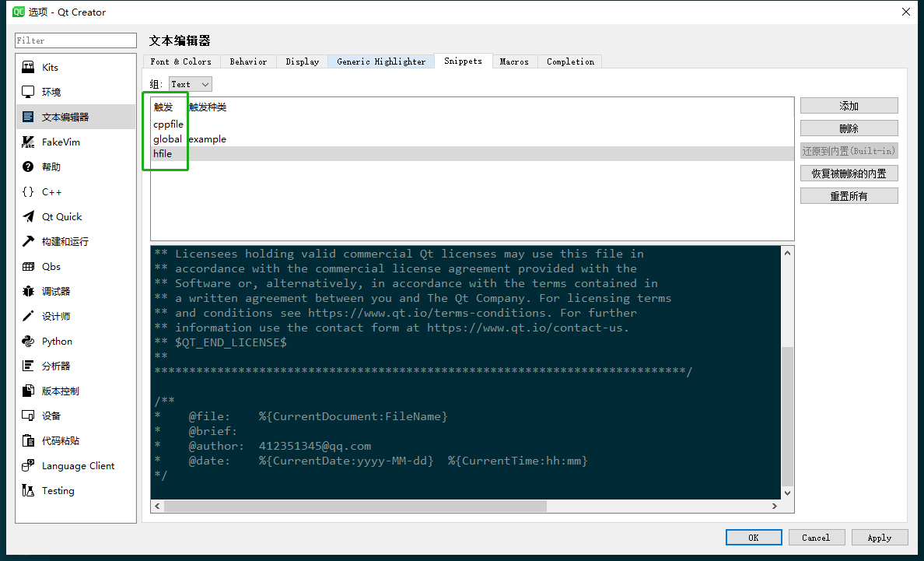
Task: Click the $QT_END_LICENSE$ line
Action: [220, 342]
